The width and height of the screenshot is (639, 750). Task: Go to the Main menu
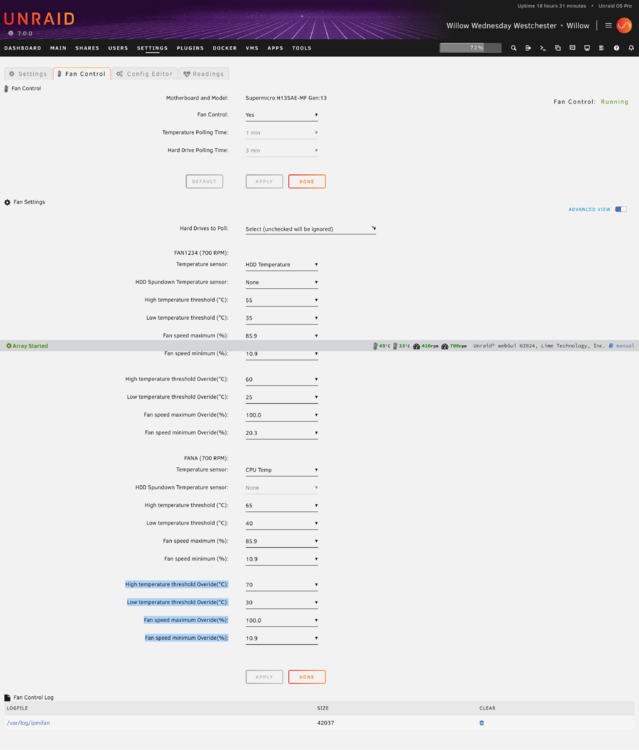58,48
